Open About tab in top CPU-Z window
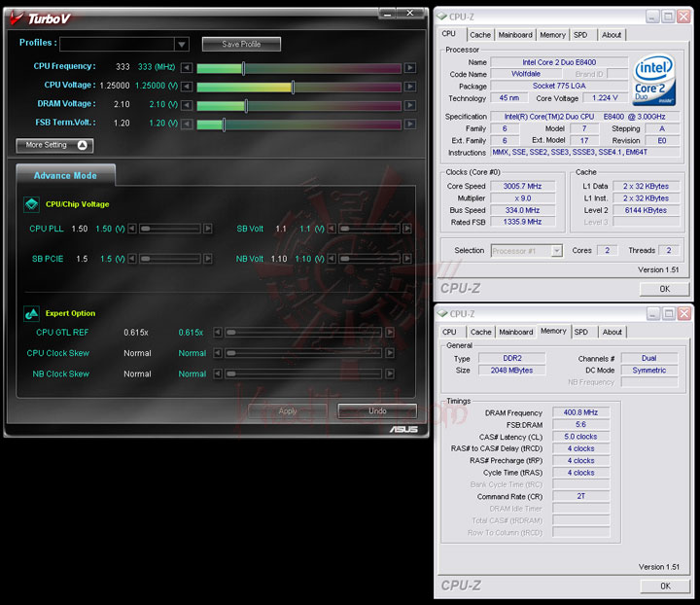This screenshot has height=605, width=700. [x=612, y=35]
